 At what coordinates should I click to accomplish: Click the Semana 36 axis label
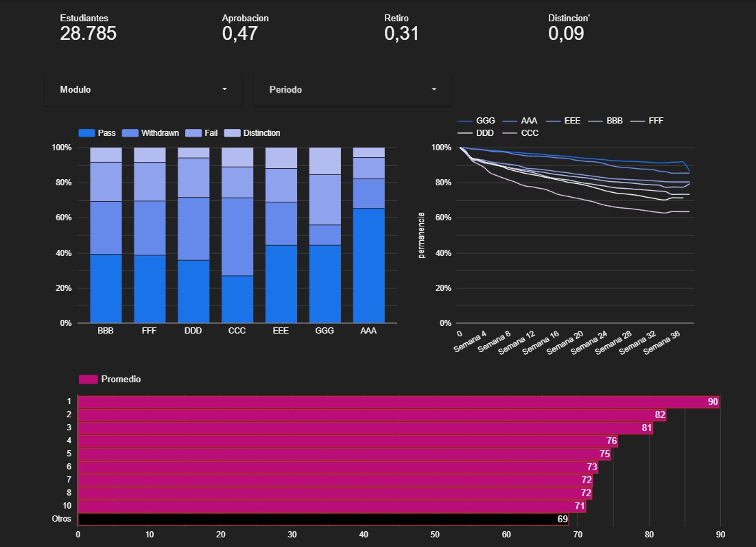pos(661,342)
